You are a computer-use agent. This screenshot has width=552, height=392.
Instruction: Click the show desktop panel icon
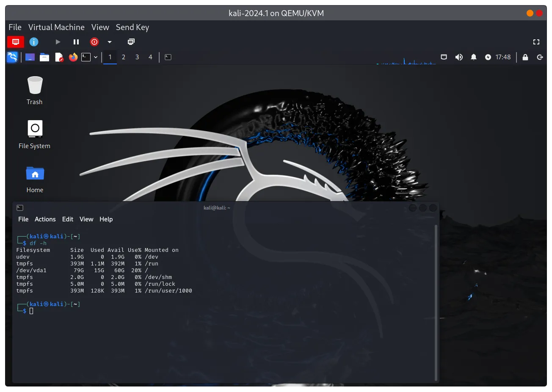tap(30, 57)
